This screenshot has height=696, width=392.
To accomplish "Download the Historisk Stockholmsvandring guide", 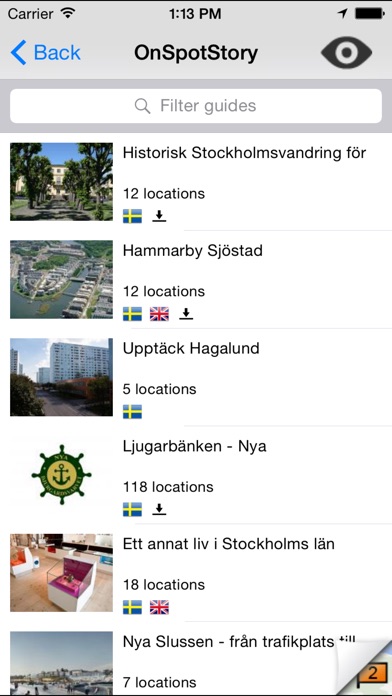I will click(159, 216).
